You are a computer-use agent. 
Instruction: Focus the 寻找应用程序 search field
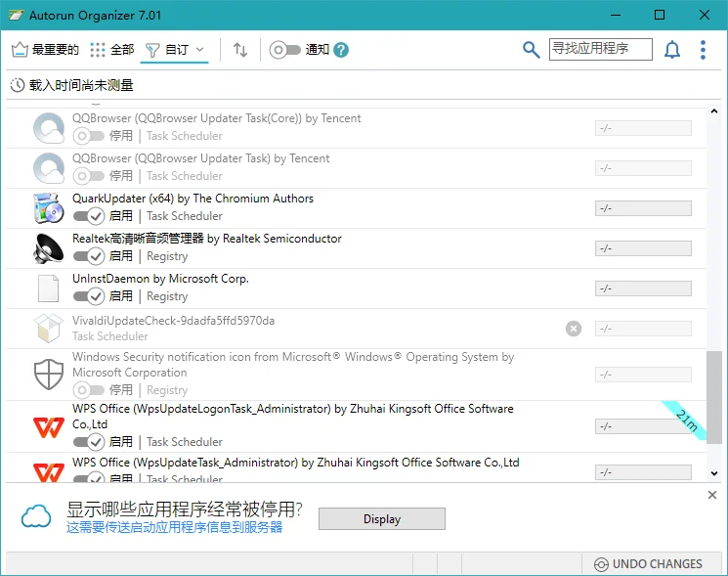tap(600, 49)
